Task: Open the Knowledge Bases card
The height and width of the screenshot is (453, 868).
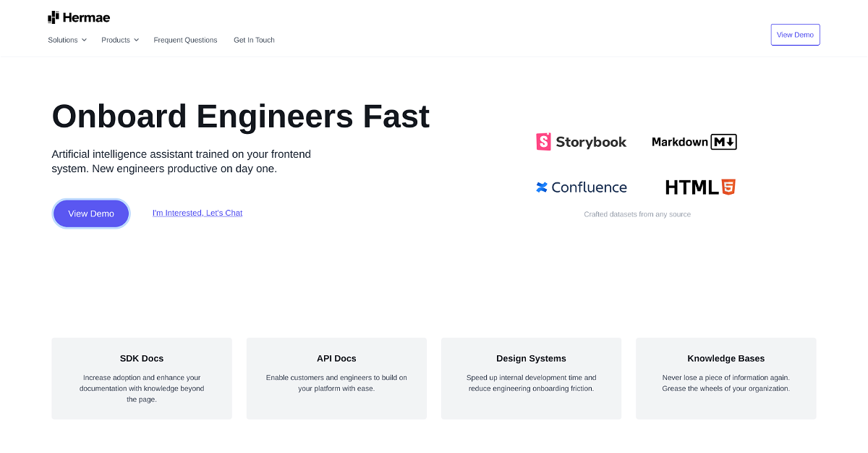Action: [726, 378]
